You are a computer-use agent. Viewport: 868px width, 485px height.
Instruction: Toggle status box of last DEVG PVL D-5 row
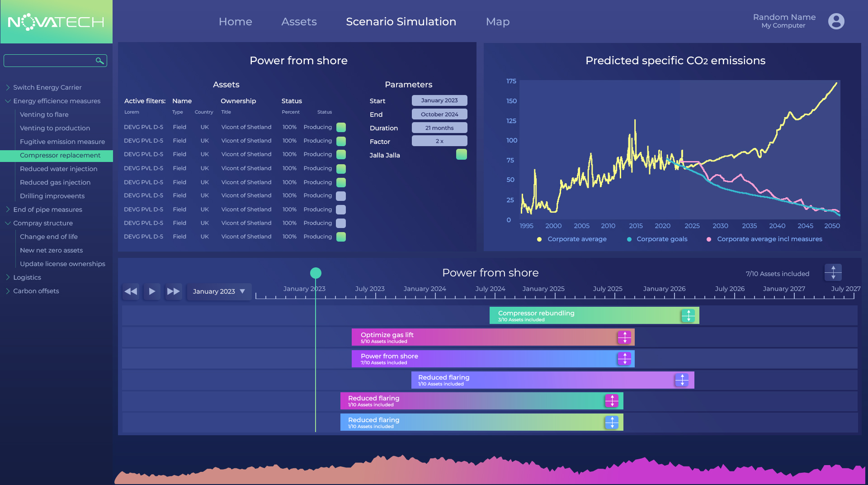tap(341, 237)
